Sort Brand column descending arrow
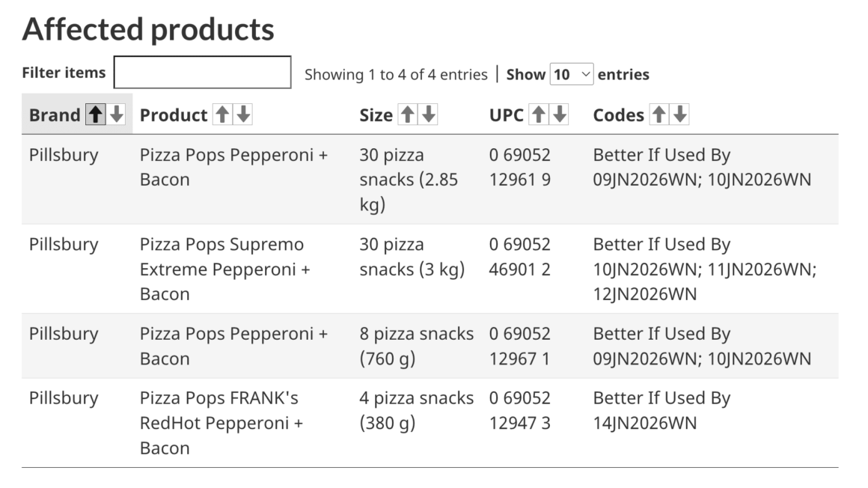The image size is (868, 488). click(x=116, y=115)
